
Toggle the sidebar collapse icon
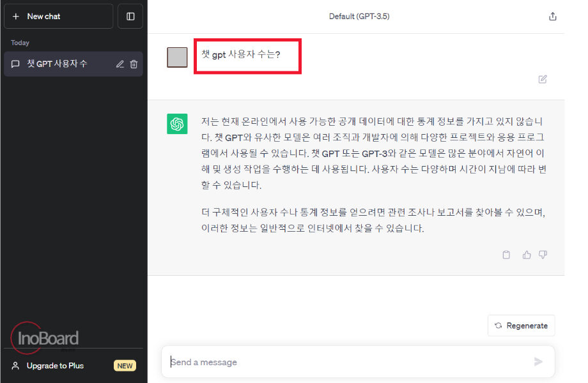pyautogui.click(x=130, y=17)
